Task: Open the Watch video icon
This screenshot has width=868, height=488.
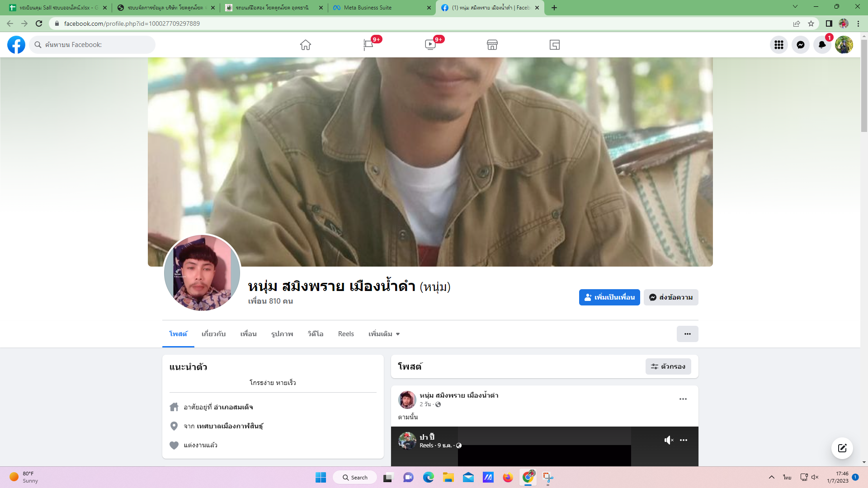Action: pyautogui.click(x=430, y=45)
